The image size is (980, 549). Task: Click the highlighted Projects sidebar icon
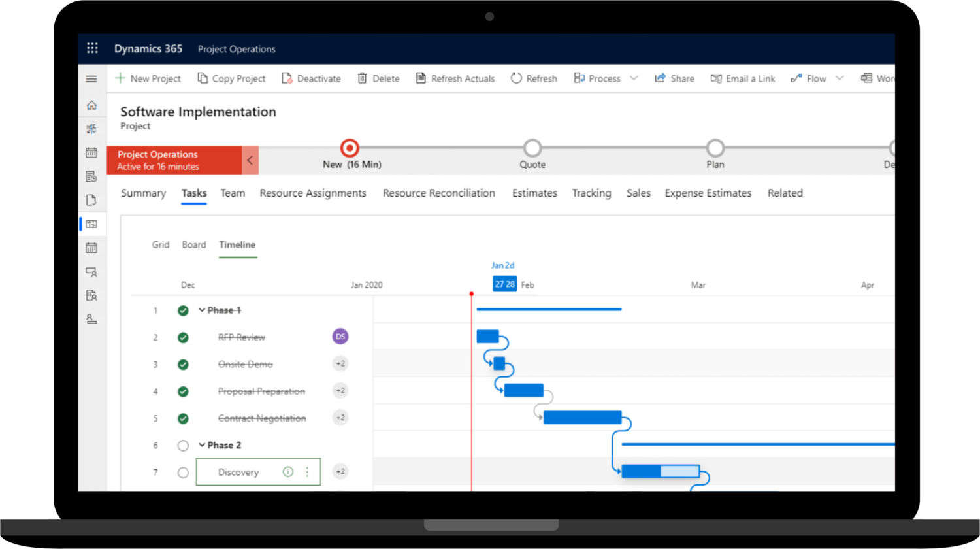[x=91, y=224]
